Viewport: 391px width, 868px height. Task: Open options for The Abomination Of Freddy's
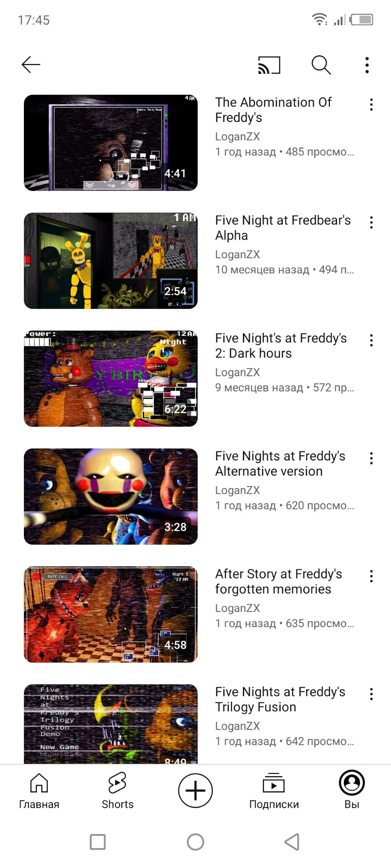click(x=371, y=105)
